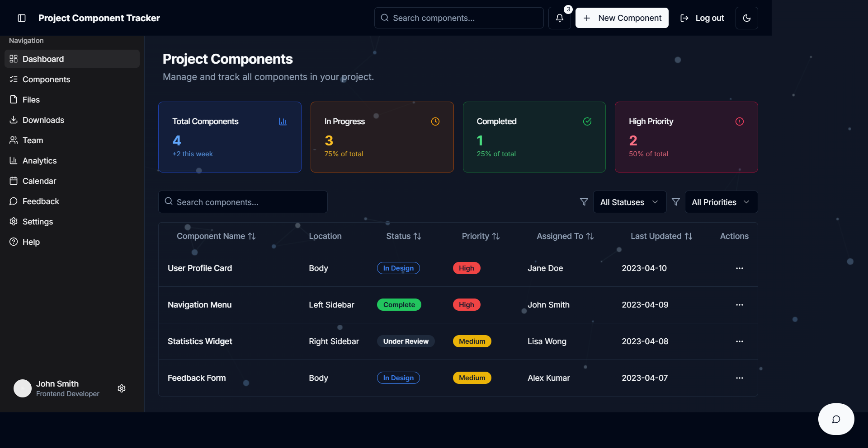The height and width of the screenshot is (448, 868).
Task: Log out of the tracker
Action: pos(702,18)
